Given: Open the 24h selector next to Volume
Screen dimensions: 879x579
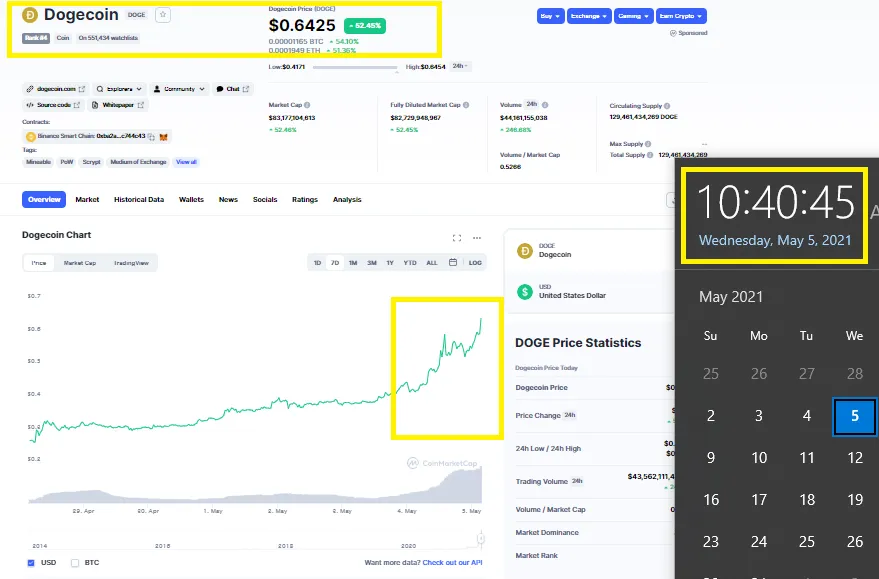Looking at the screenshot, I should tap(531, 104).
